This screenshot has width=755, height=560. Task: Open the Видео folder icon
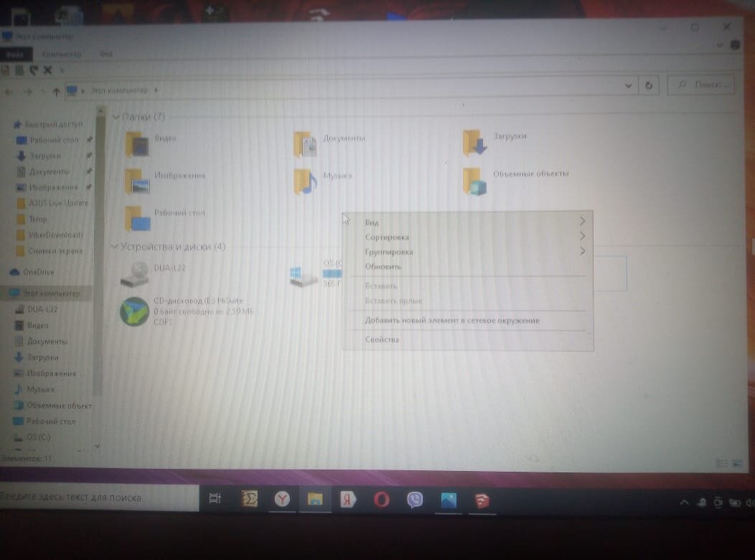137,144
